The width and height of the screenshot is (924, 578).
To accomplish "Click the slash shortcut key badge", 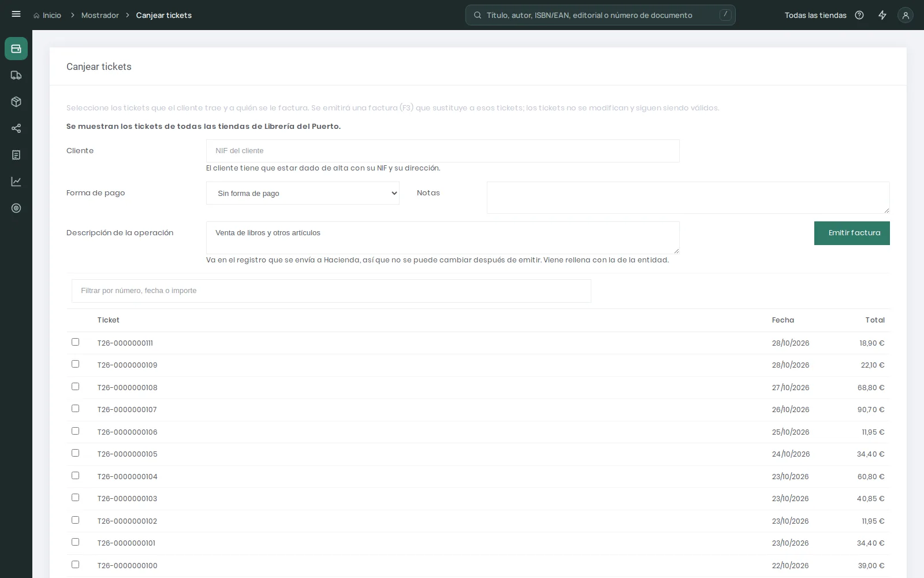I will pos(725,15).
